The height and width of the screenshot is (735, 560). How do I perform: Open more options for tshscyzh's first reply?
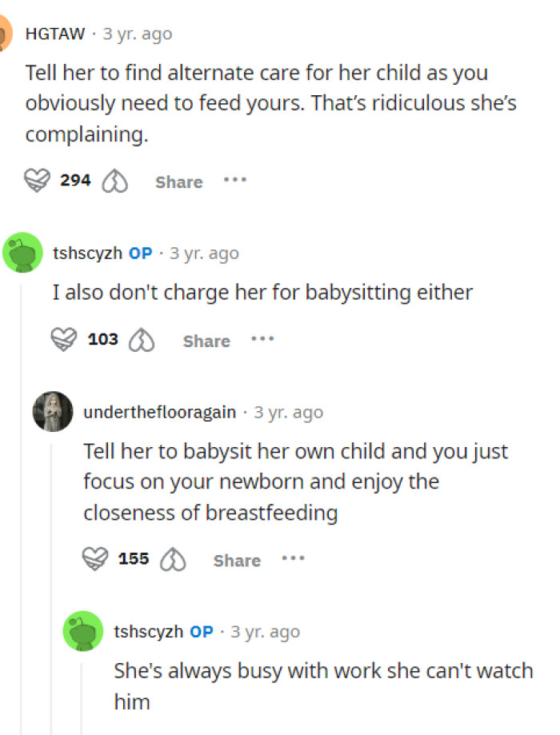tap(262, 339)
